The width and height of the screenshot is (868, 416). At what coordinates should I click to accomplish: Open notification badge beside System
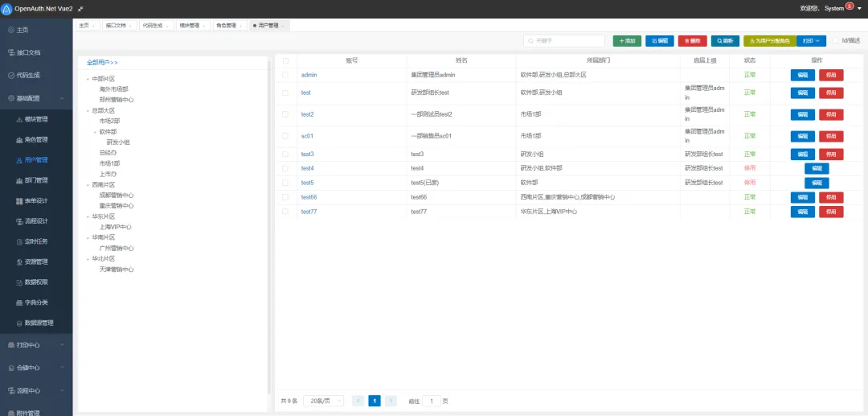point(850,6)
